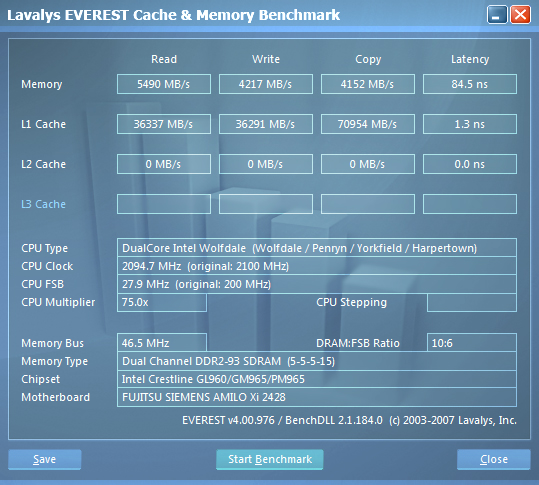Close window using red X icon
539x485 pixels.
click(520, 15)
